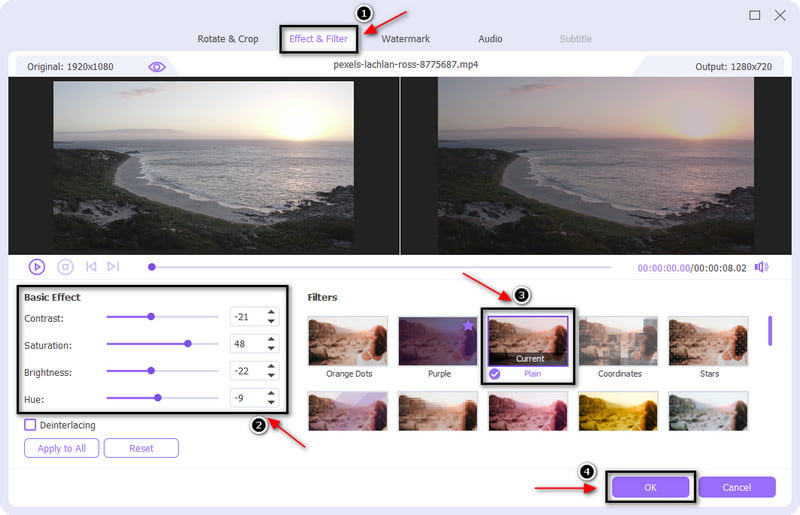
Task: Increase Contrast with the up arrow
Action: point(271,312)
